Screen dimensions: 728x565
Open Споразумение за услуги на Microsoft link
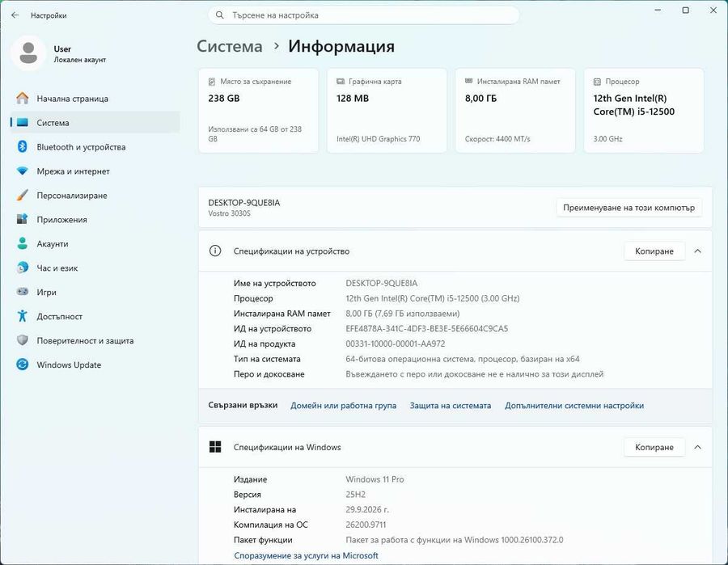coord(306,555)
